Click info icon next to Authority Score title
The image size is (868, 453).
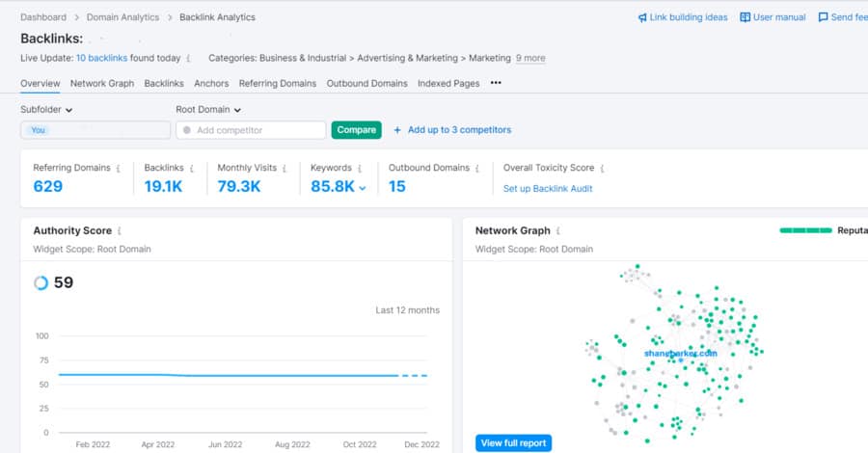coord(121,231)
